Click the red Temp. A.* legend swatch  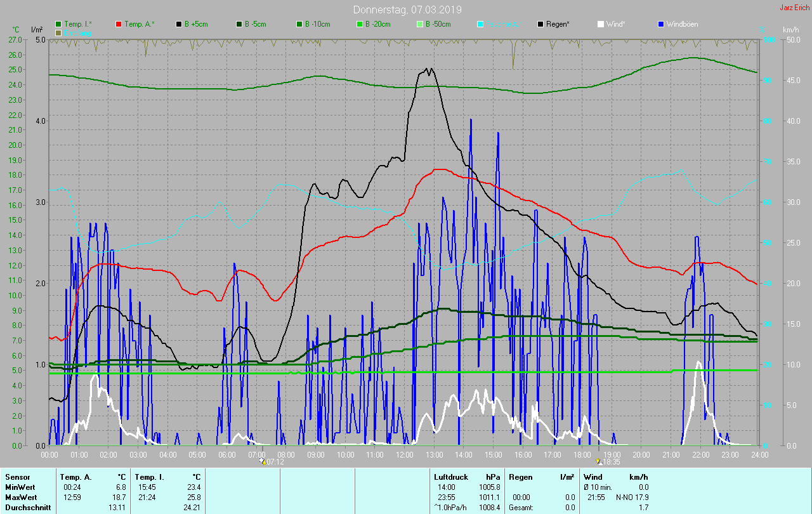click(x=119, y=24)
